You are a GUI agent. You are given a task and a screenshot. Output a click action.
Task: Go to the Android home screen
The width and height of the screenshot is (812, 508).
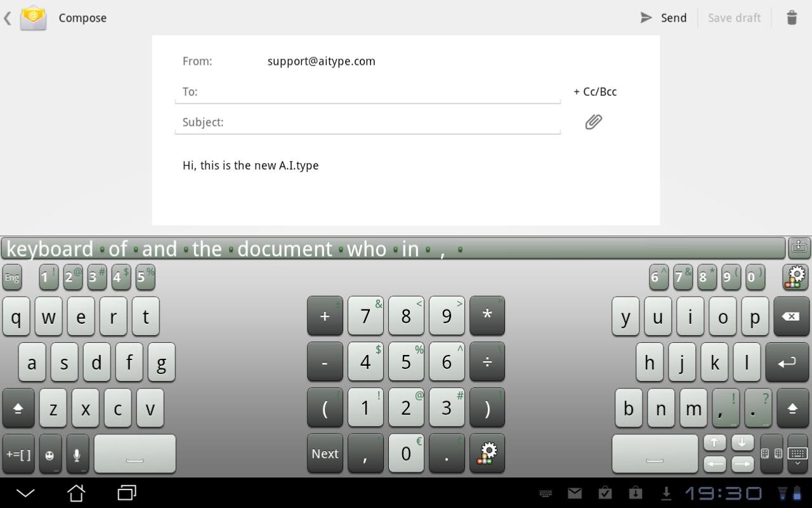click(76, 493)
